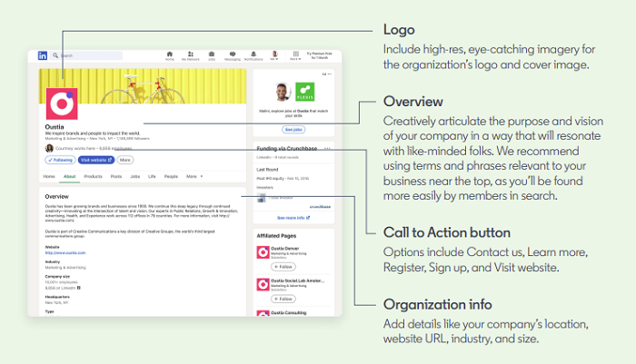Follow Oustia Social Lab affiliated page
This screenshot has height=364, width=636.
[x=283, y=298]
